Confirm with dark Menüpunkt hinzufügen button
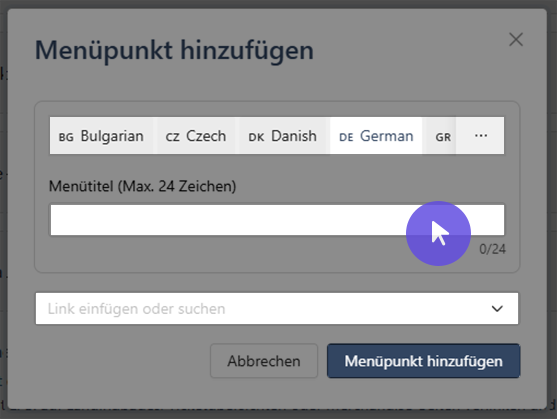 click(423, 361)
